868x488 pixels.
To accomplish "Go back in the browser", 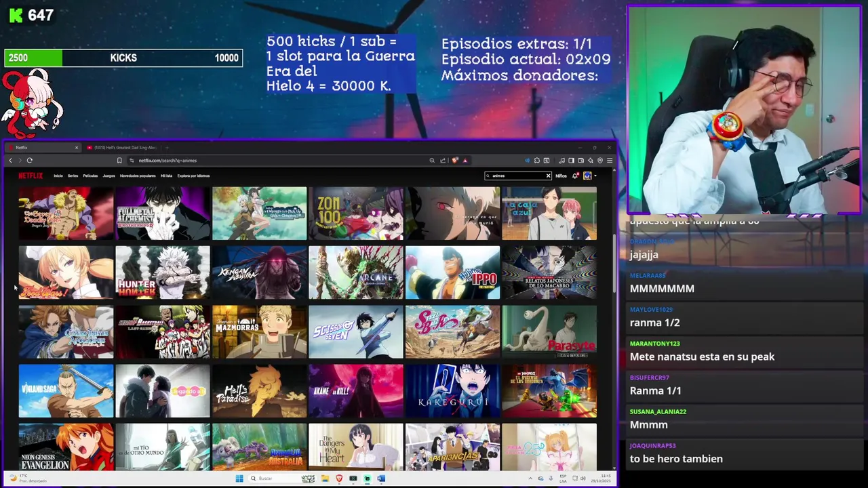I will click(10, 161).
